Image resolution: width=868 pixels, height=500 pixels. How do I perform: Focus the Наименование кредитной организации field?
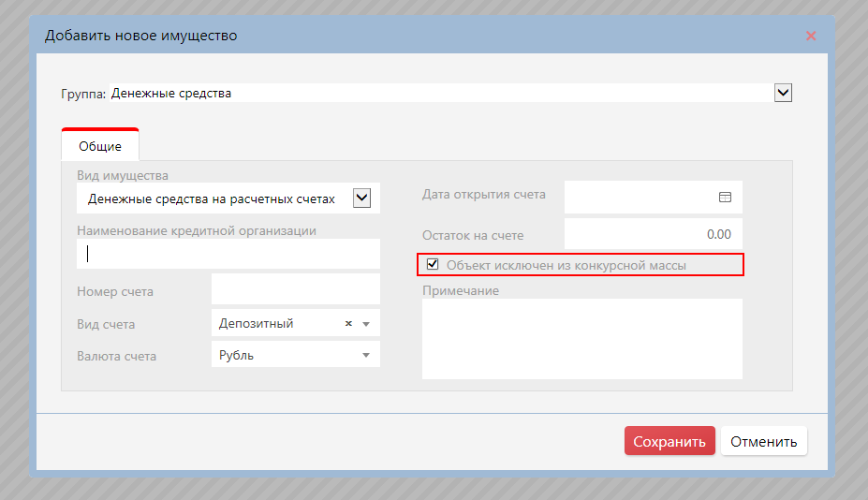[x=228, y=254]
